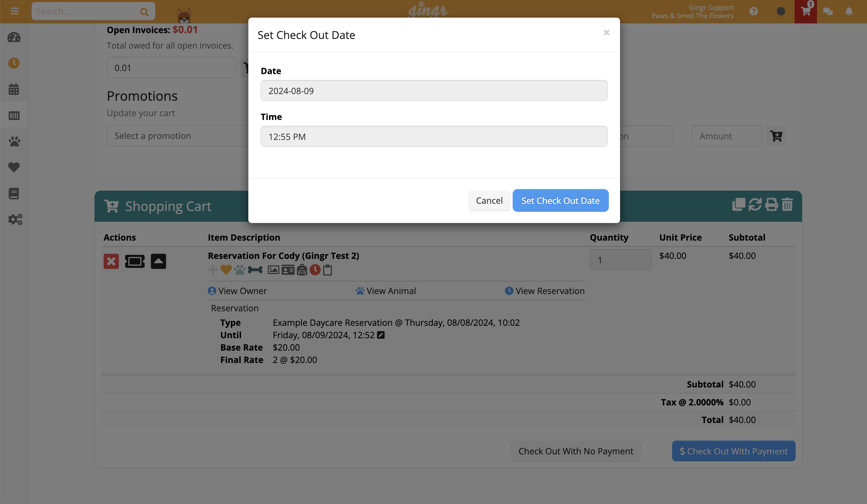This screenshot has width=867, height=504.
Task: Click the copy cart icon in Shopping Cart header
Action: click(739, 204)
